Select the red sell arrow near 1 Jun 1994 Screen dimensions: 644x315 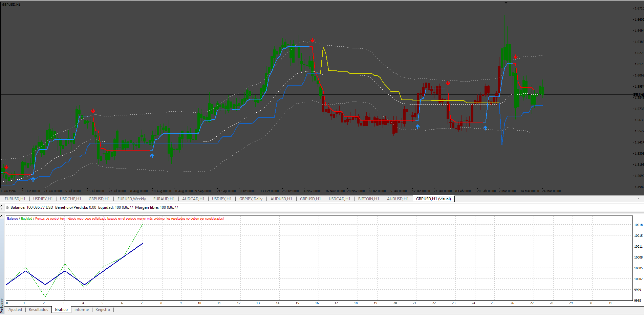pos(6,167)
